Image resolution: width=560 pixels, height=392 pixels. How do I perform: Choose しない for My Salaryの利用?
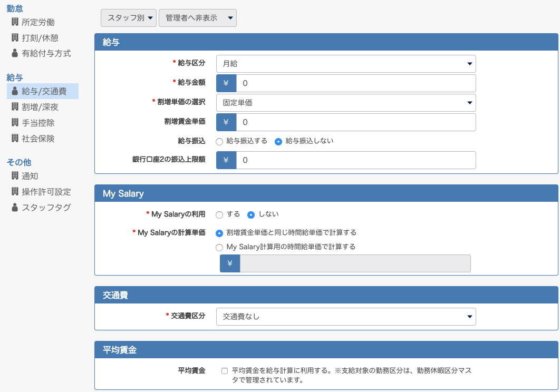[250, 214]
